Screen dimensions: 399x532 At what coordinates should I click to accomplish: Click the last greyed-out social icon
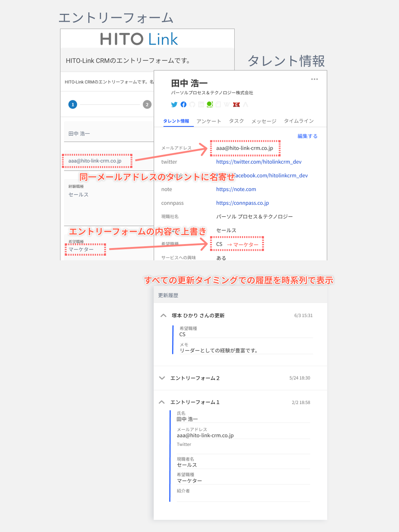(x=245, y=104)
